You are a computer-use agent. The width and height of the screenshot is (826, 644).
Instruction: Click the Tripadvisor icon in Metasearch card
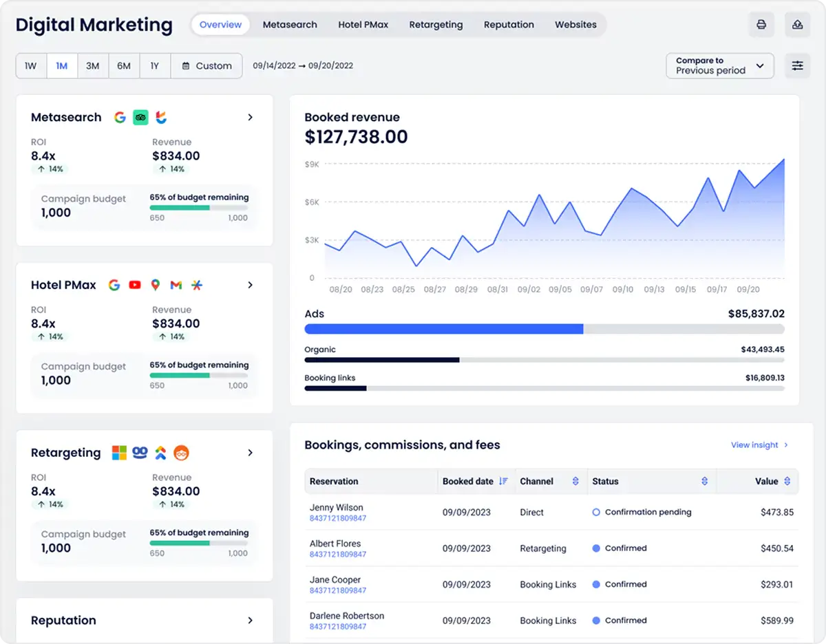pos(140,118)
